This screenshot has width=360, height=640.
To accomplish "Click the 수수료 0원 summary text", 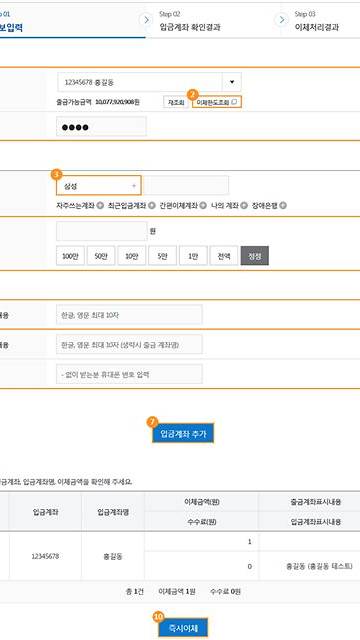I will 225,591.
